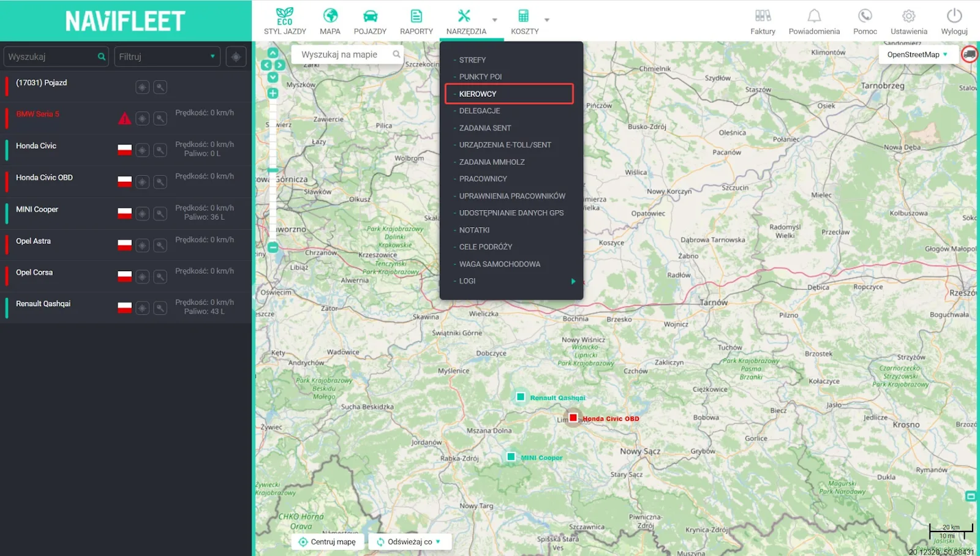Click the red-circled vehicle icon by OpenStreetMap
Viewport: 980px width, 556px height.
(970, 54)
